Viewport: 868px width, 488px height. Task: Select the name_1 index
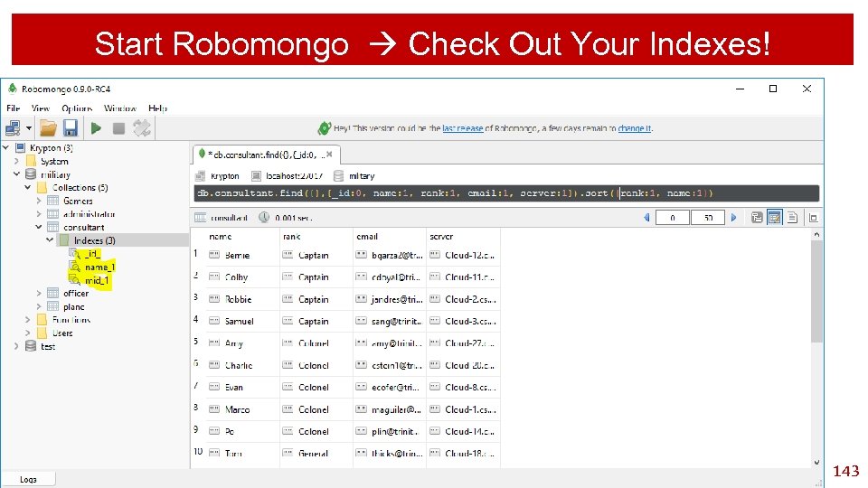coord(99,267)
